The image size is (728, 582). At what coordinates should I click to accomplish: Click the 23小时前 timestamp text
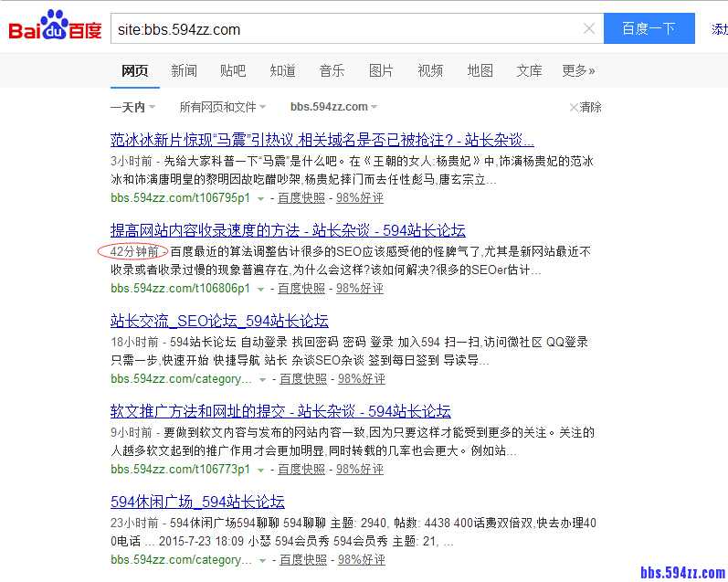(x=134, y=524)
